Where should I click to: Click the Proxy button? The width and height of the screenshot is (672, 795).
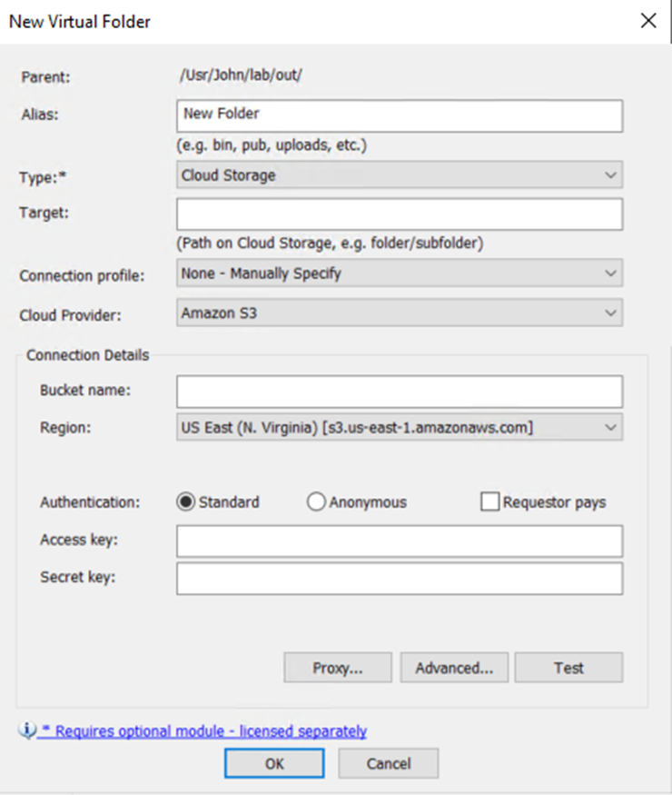tap(337, 667)
